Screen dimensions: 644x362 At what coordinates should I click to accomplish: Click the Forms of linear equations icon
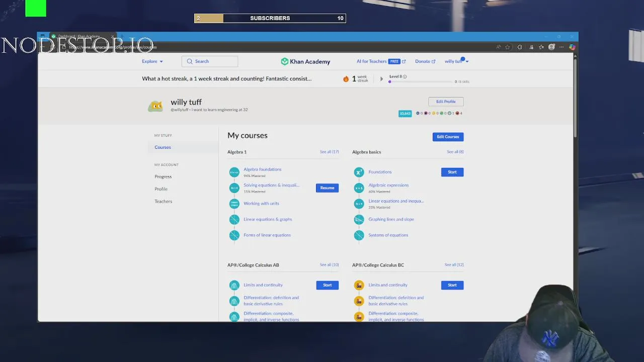click(x=234, y=235)
